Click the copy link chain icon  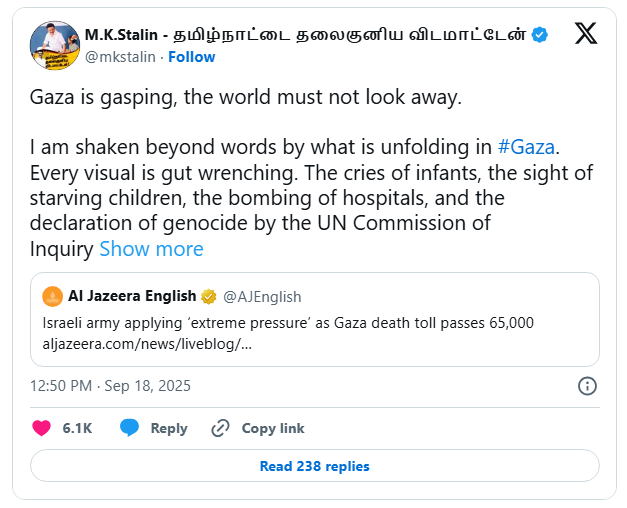(220, 428)
